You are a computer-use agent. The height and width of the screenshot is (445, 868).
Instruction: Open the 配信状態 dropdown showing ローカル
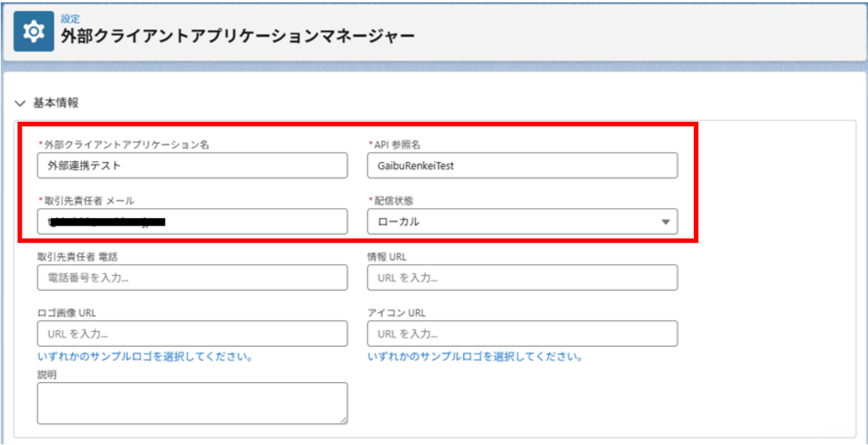tap(522, 222)
